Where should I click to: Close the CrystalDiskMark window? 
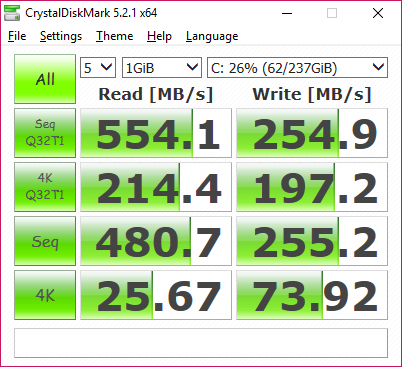click(378, 13)
